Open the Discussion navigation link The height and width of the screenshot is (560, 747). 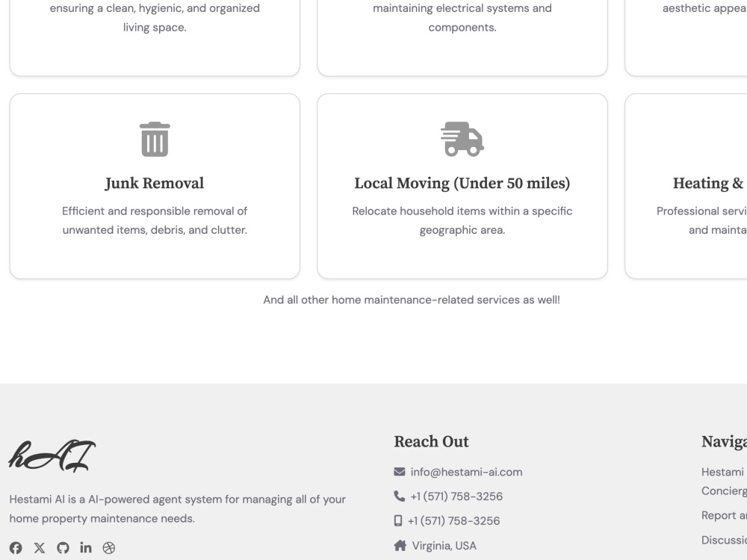tap(724, 540)
